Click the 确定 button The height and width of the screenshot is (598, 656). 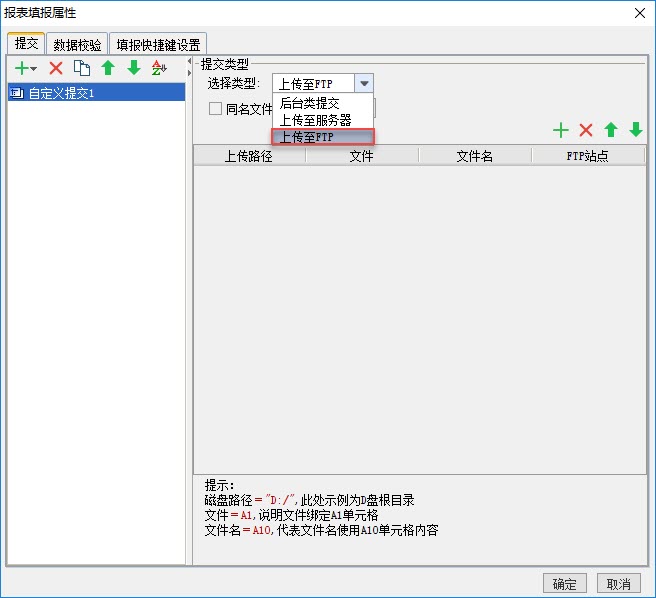(564, 583)
